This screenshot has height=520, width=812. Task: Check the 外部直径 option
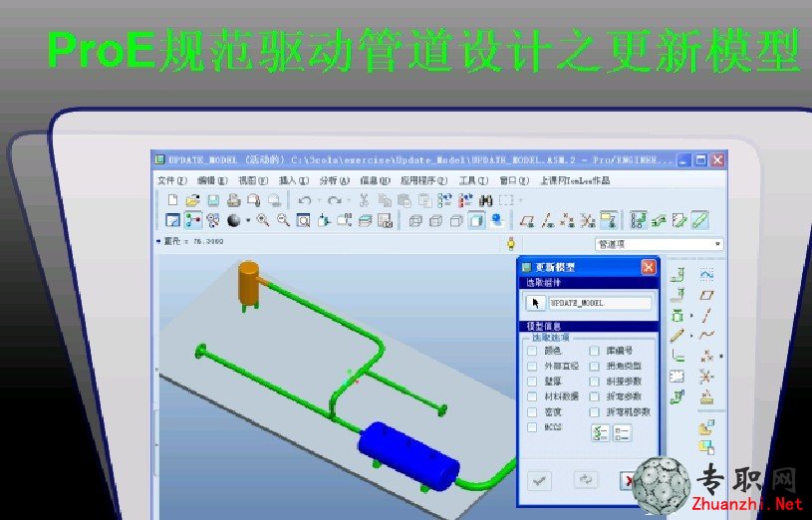(532, 367)
